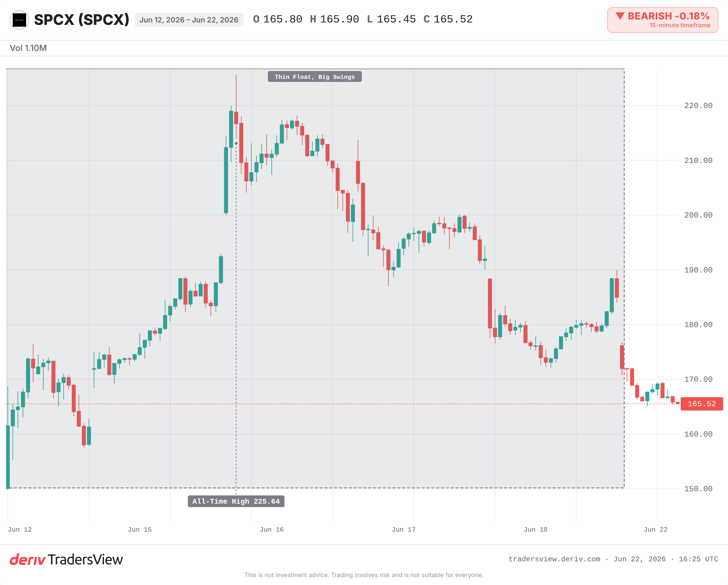Click the Jun 16 date axis label
Viewport: 728px width, 585px height.
272,529
